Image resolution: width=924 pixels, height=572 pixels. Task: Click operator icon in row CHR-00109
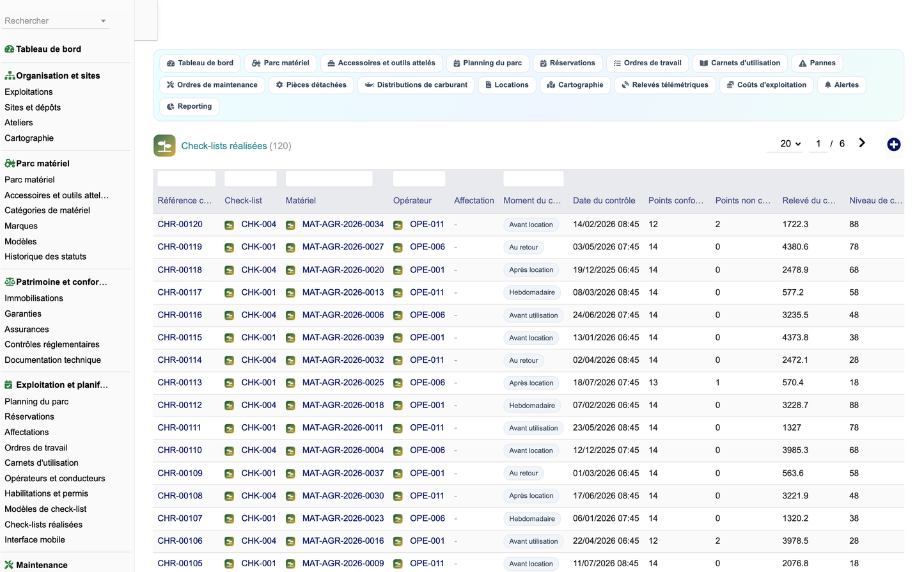pos(398,473)
